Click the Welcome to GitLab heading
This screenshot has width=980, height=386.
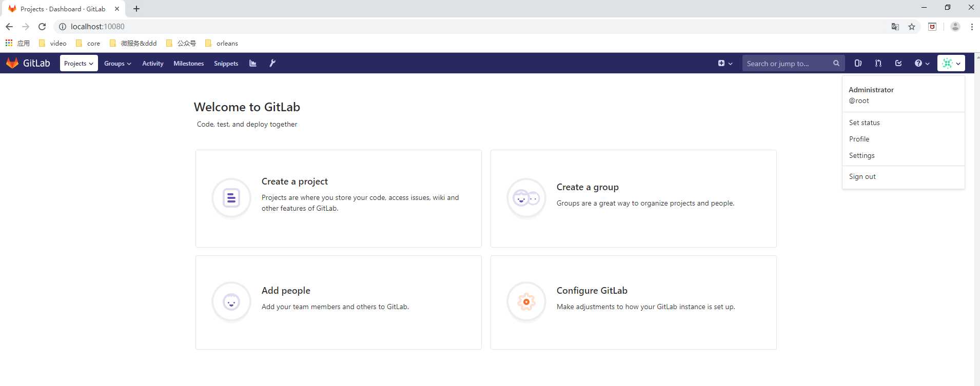(x=247, y=107)
